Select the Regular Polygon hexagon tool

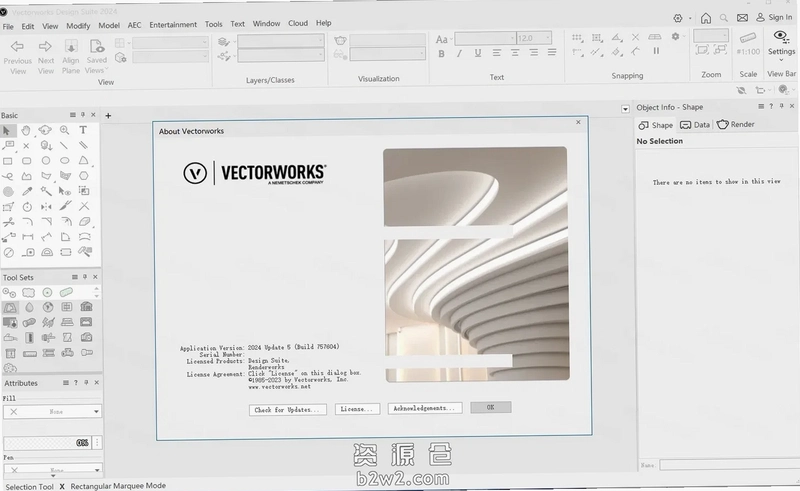pyautogui.click(x=84, y=176)
